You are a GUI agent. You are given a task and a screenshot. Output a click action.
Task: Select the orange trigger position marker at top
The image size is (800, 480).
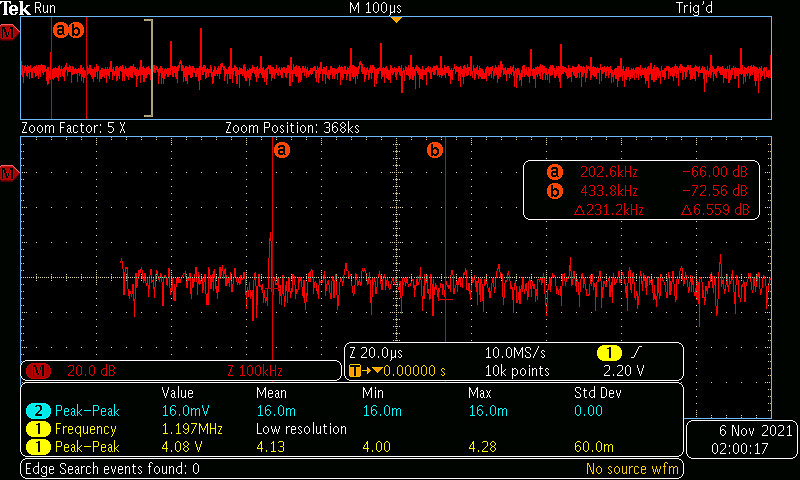pos(396,20)
